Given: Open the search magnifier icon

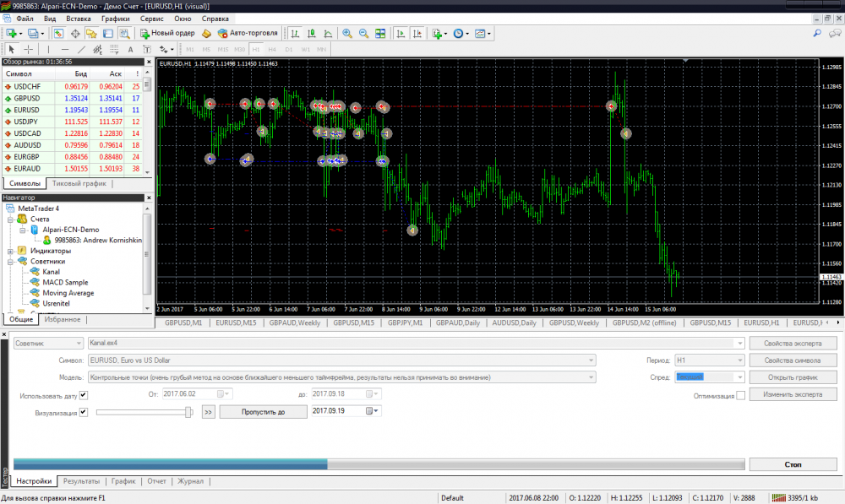Looking at the screenshot, I should (x=817, y=34).
